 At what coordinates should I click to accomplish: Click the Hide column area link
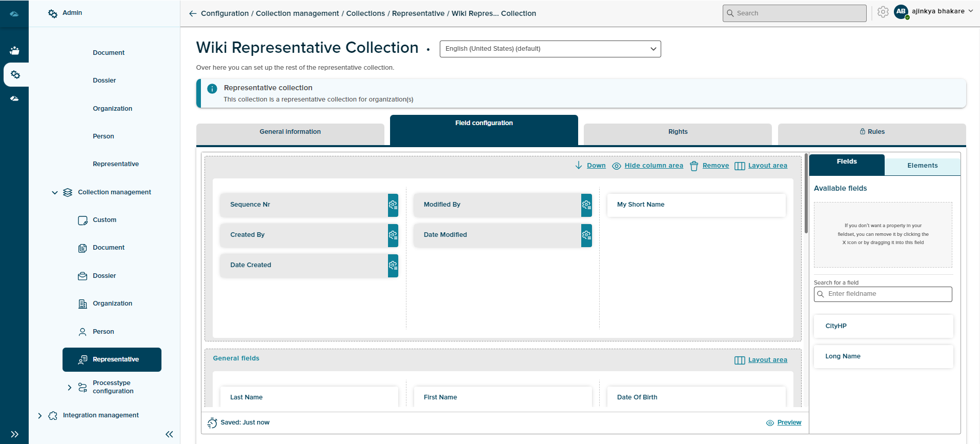[654, 166]
